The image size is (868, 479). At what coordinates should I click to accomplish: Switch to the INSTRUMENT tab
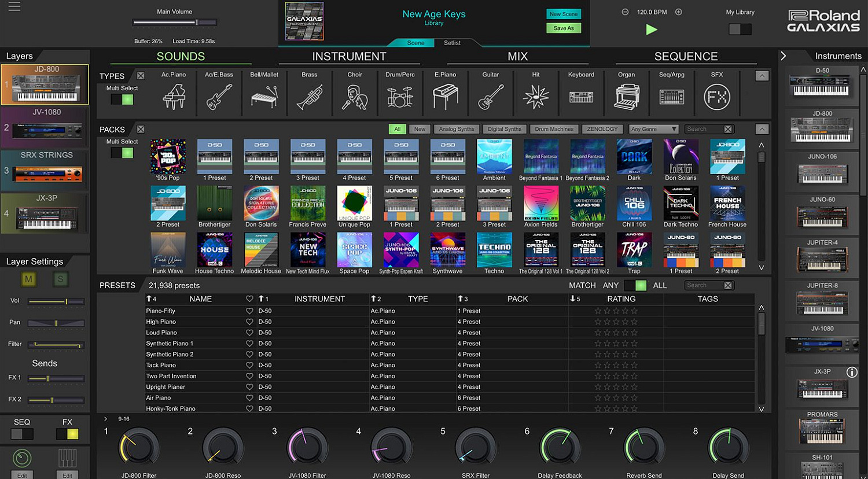(349, 56)
